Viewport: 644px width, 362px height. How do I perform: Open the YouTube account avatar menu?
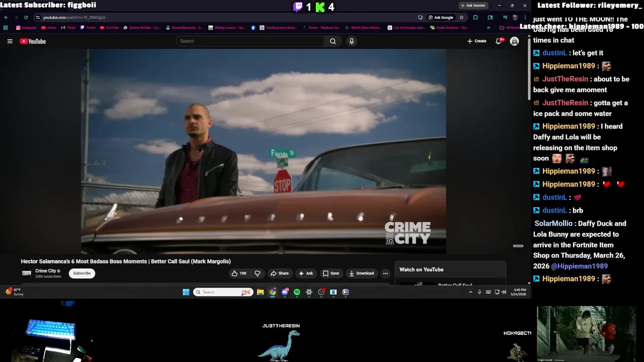click(514, 41)
